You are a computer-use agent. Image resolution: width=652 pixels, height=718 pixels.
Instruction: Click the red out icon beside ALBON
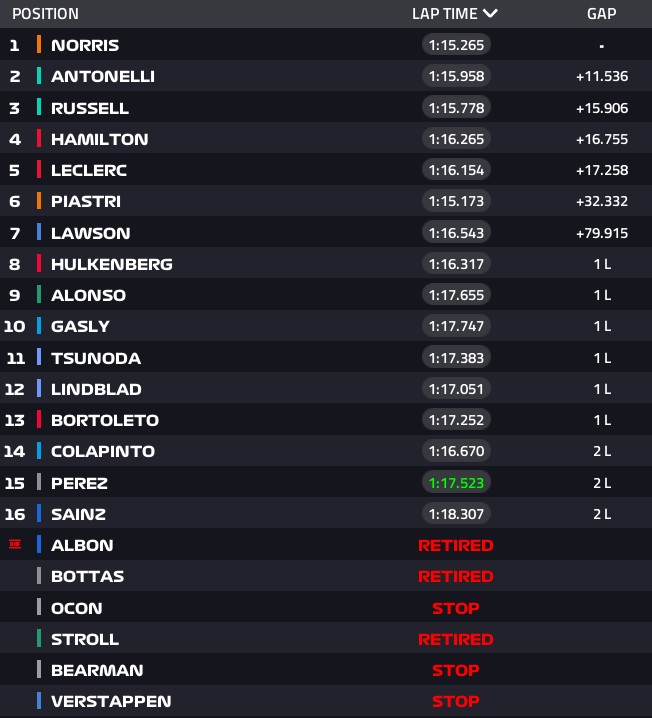coord(15,544)
